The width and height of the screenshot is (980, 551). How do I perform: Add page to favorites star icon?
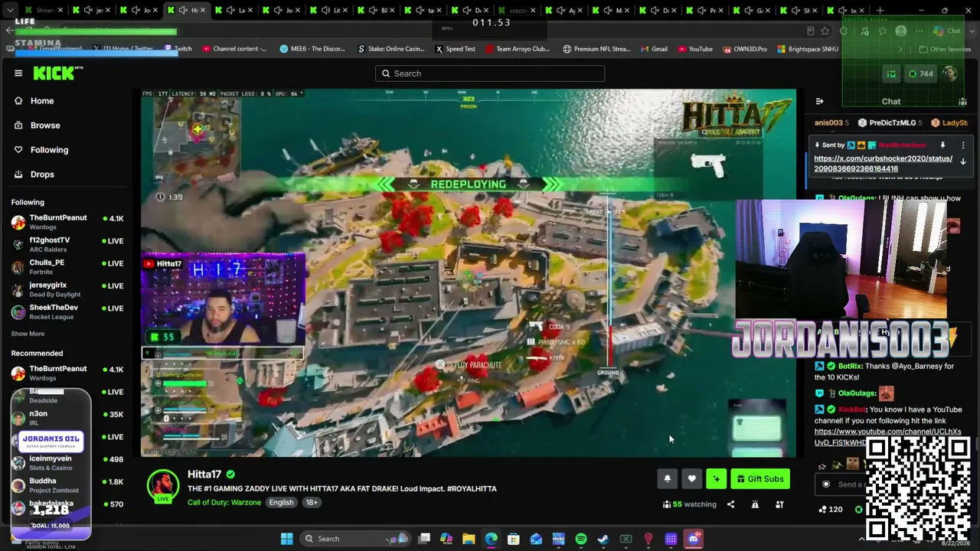(x=825, y=31)
